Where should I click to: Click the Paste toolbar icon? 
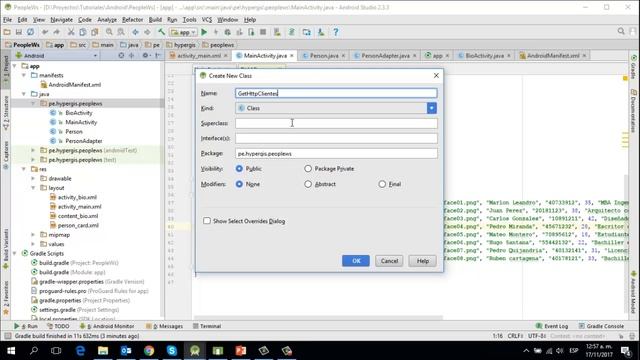pyautogui.click(x=95, y=32)
